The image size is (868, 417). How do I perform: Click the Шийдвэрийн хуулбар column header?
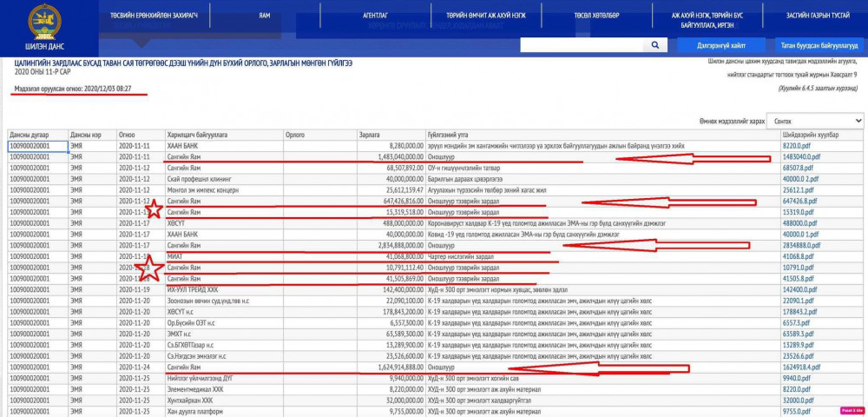pyautogui.click(x=823, y=135)
